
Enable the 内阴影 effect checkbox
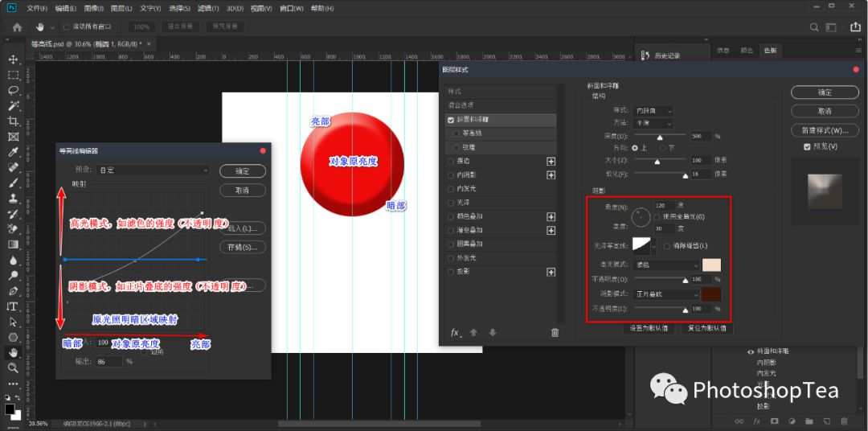tap(451, 175)
